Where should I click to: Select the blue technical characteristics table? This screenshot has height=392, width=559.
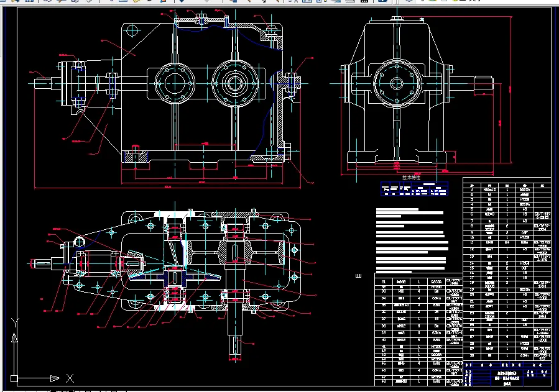pyautogui.click(x=414, y=188)
